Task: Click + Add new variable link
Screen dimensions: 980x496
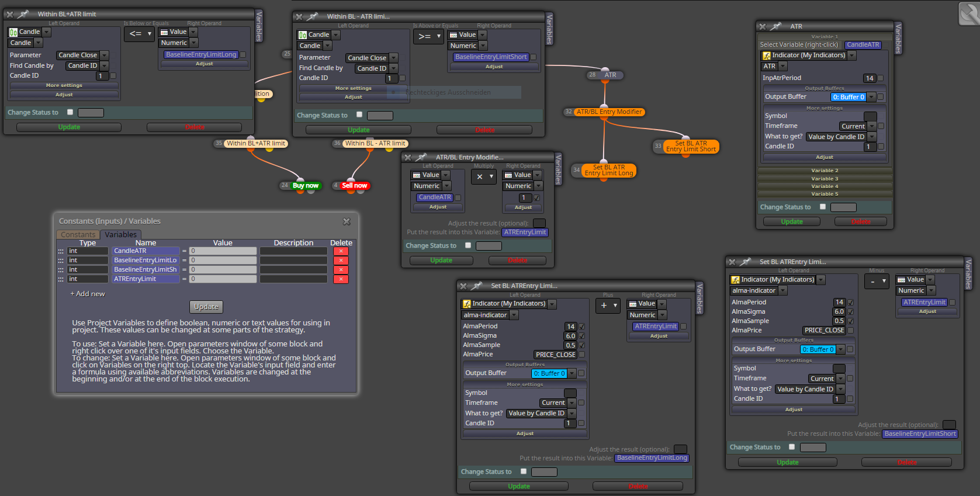Action: click(x=88, y=294)
